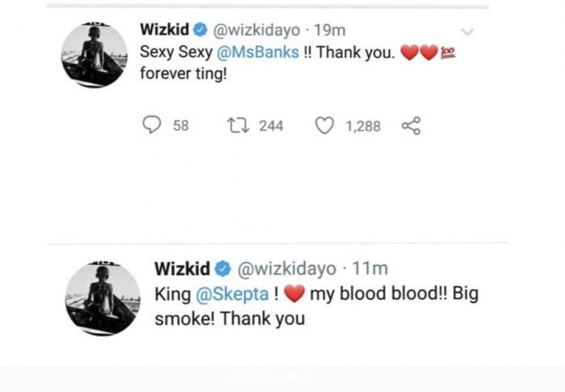This screenshot has width=565, height=392.
Task: Click the verified badge on the 11m tweet
Action: coord(223,269)
